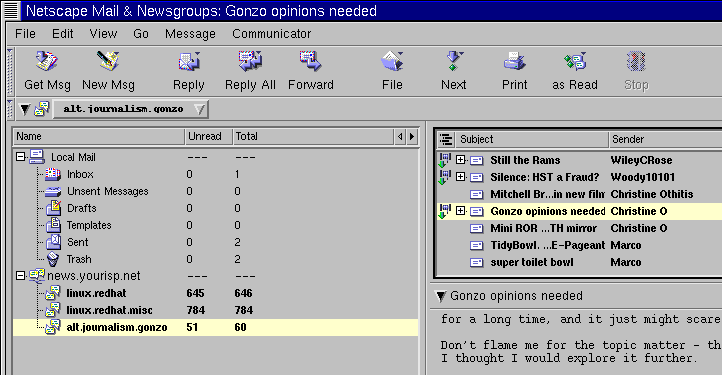This screenshot has height=375, width=722.
Task: Click the Reply All toolbar icon
Action: coord(250,62)
